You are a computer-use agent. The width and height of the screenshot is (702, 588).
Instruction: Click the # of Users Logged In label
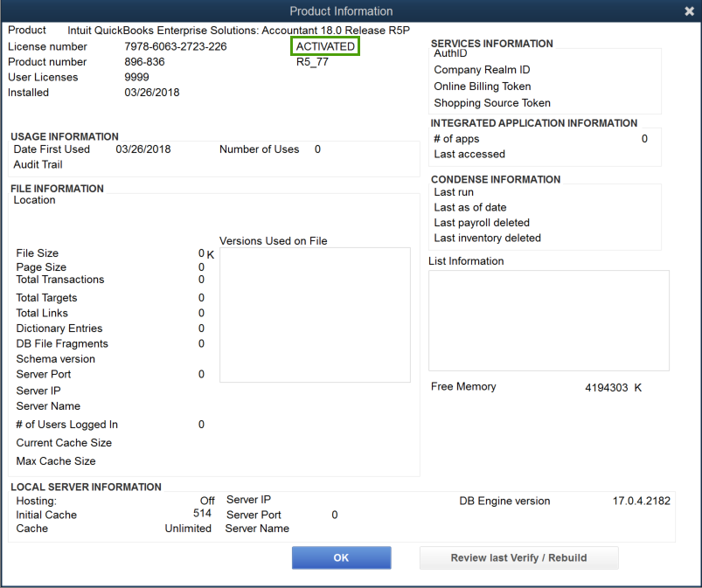tap(66, 425)
